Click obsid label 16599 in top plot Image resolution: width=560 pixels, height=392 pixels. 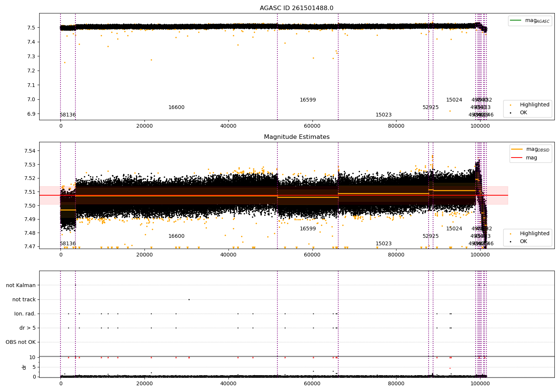[x=308, y=100]
